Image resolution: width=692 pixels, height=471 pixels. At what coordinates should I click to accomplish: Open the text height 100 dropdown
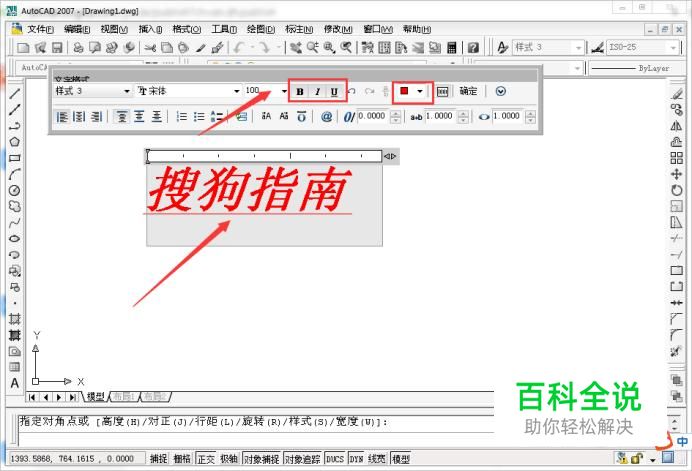284,91
